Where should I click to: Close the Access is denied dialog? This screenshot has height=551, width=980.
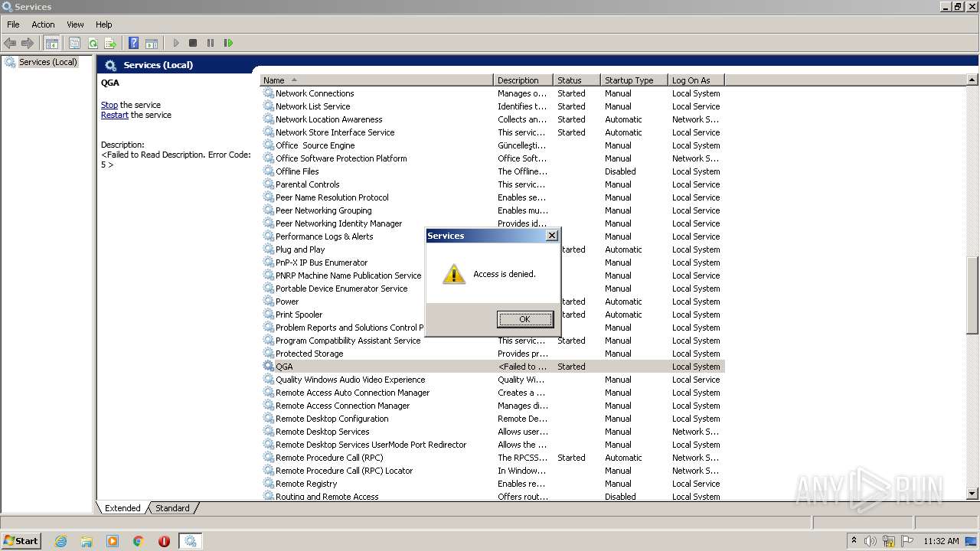coord(551,236)
